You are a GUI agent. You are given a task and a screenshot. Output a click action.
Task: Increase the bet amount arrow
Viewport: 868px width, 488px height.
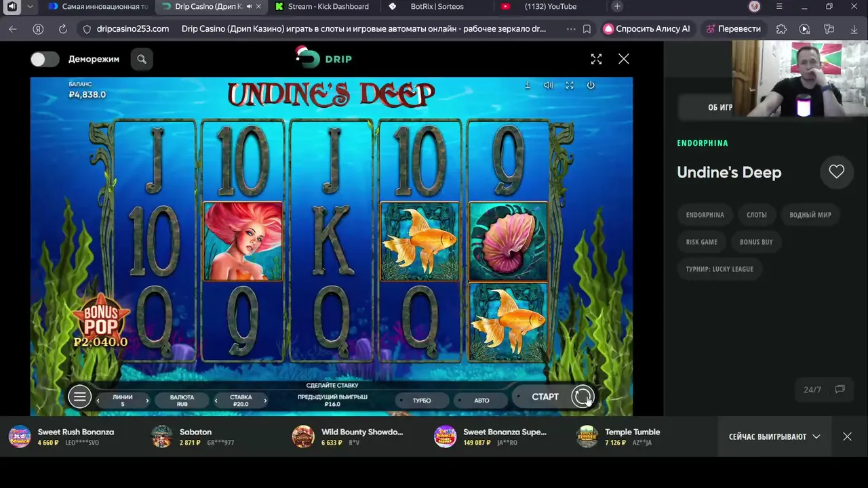[265, 401]
